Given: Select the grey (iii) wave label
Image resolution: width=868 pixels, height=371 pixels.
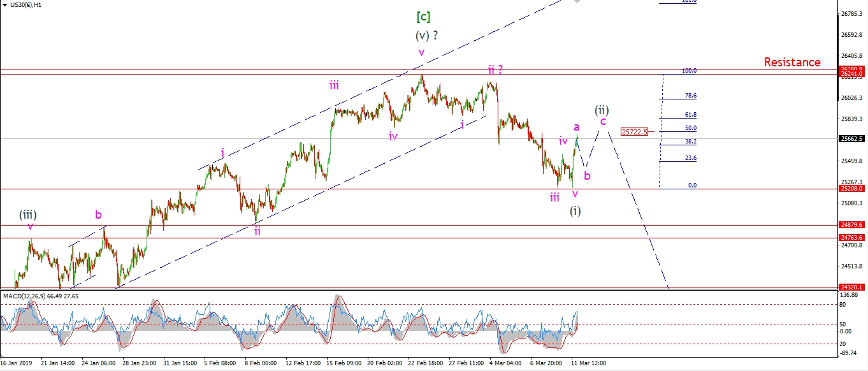Looking at the screenshot, I should click(x=27, y=215).
